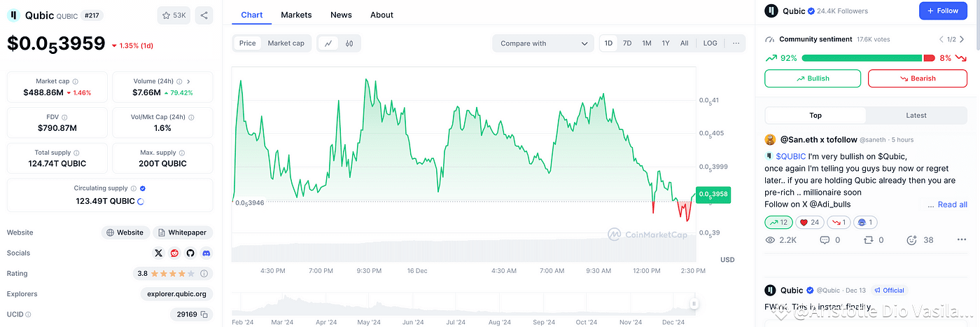Add Qubic to watchlist via star button
This screenshot has width=980, height=327.
point(174,15)
